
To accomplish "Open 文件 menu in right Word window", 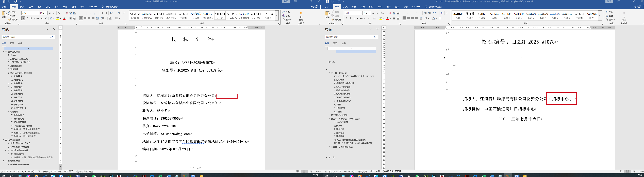I will pyautogui.click(x=327, y=7).
